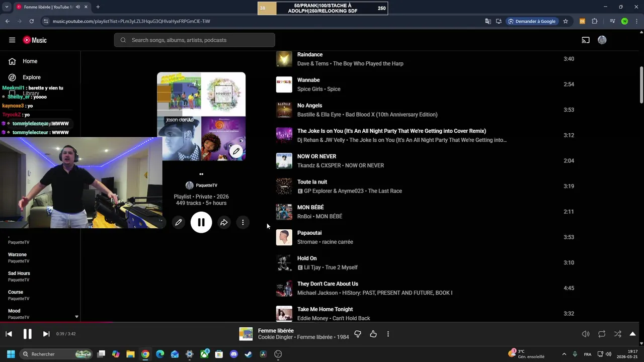This screenshot has width=644, height=362.
Task: Open Chrome media controls icon
Action: [612, 21]
